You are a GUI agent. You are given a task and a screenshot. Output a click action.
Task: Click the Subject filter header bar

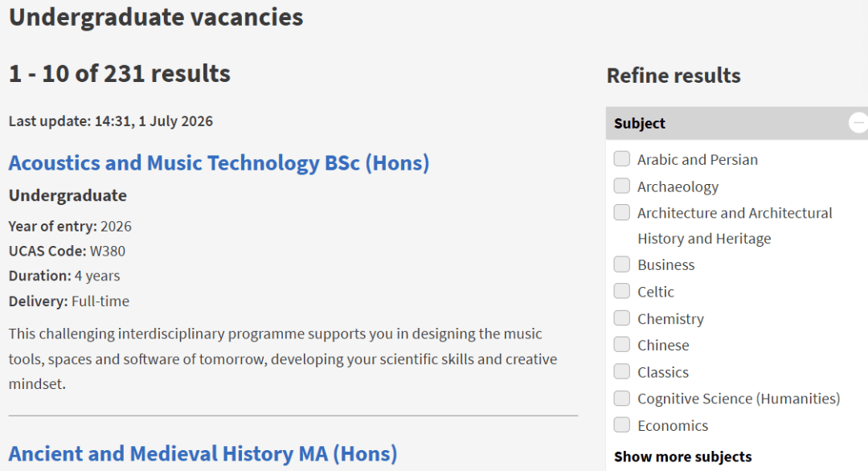[737, 123]
